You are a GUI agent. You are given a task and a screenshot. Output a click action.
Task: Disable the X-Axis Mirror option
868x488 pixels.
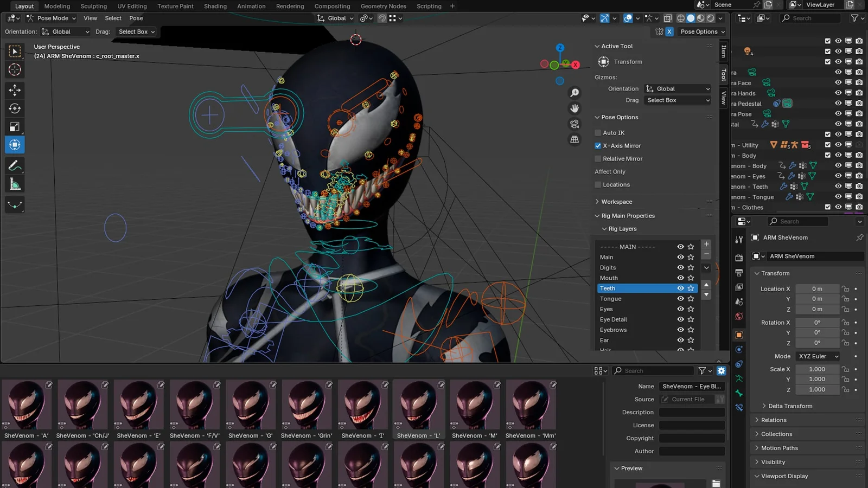[x=598, y=145]
